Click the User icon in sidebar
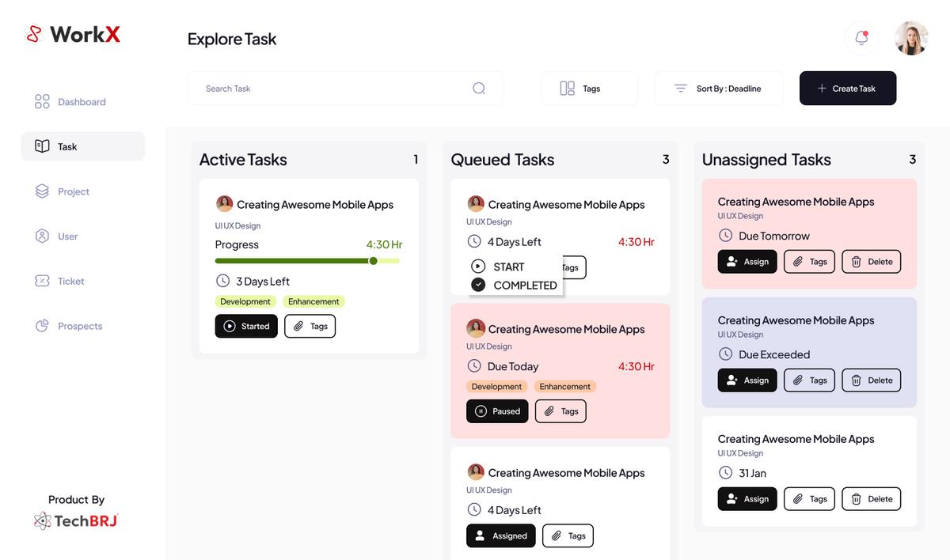The height and width of the screenshot is (560, 950). (42, 236)
